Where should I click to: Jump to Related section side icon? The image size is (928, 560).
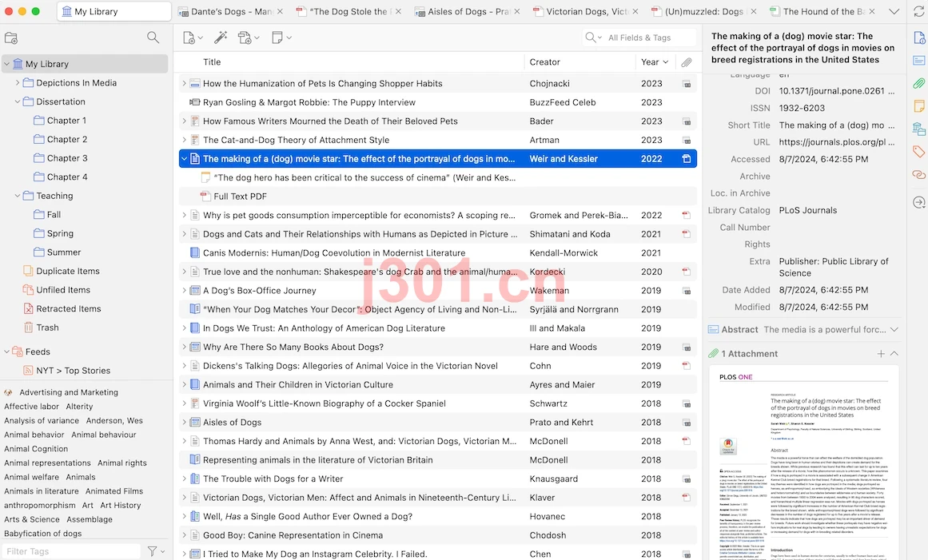pos(919,174)
